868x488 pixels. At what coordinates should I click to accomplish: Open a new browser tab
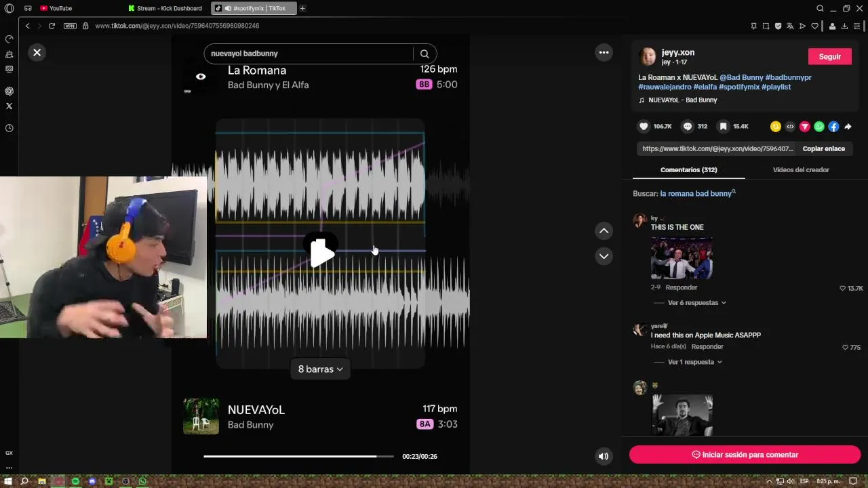[302, 8]
